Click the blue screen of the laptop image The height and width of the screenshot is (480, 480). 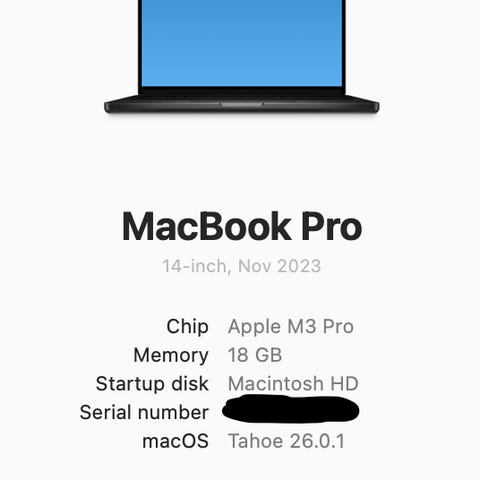(x=242, y=43)
